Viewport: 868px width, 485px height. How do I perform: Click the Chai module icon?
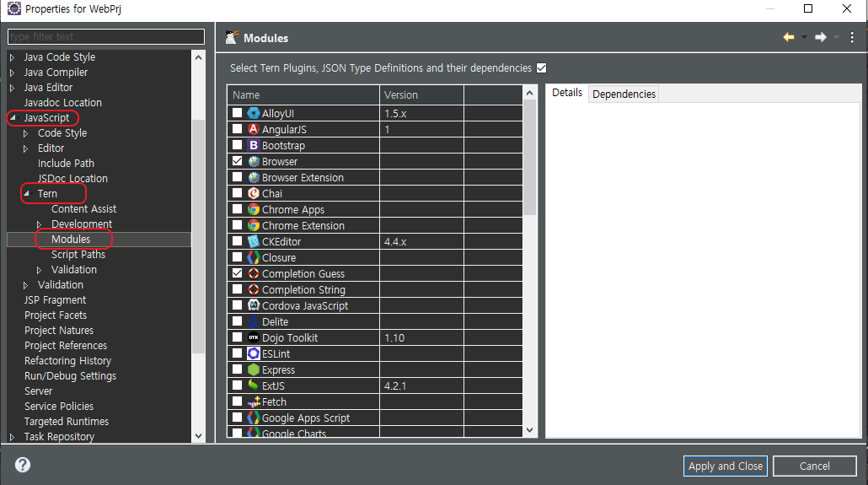pyautogui.click(x=254, y=193)
